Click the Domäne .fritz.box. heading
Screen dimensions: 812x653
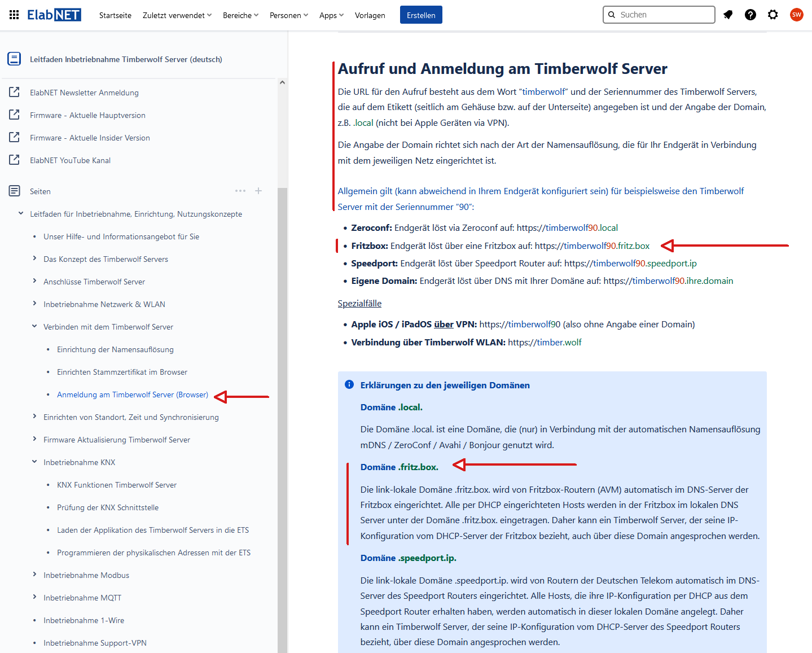tap(399, 467)
